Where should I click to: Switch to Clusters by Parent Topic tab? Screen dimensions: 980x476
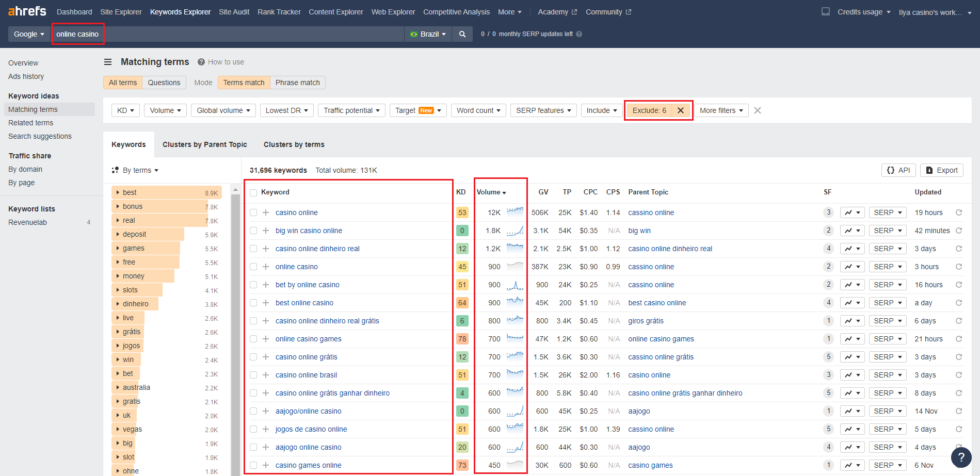pyautogui.click(x=205, y=144)
